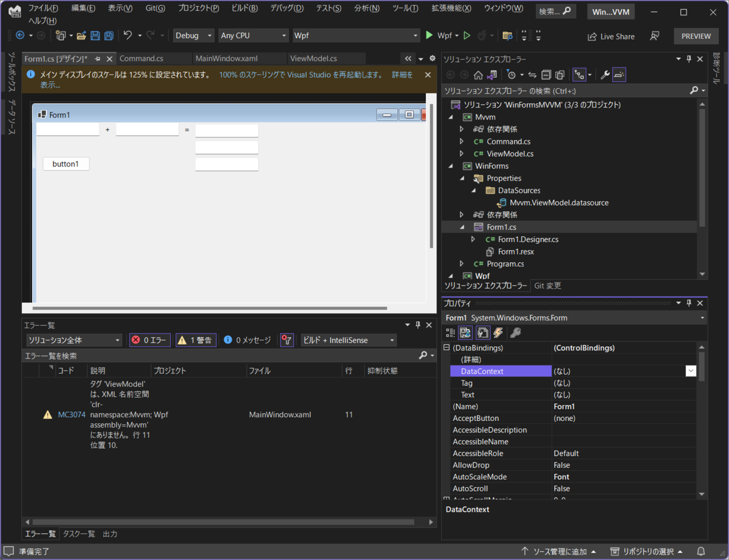The height and width of the screenshot is (560, 729).
Task: Click 100% scaling restart link in info bar
Action: tap(301, 75)
